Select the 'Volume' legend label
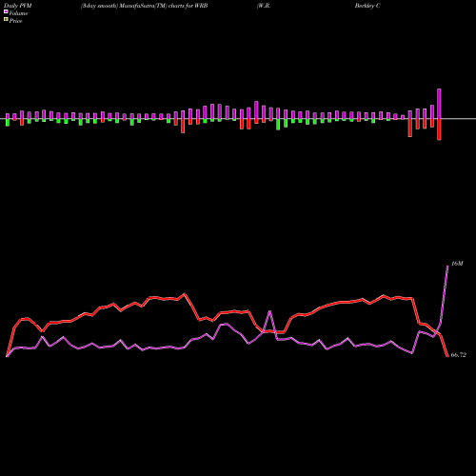The height and width of the screenshot is (476, 476). point(18,13)
